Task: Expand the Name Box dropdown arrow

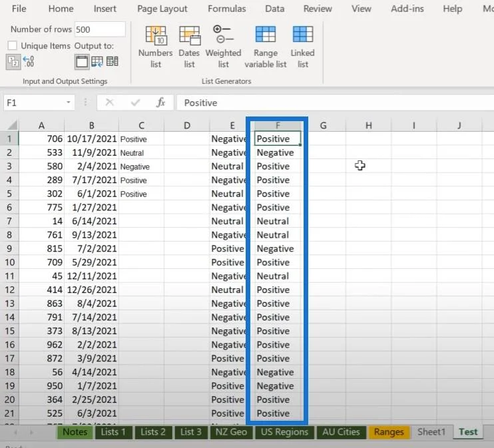Action: pos(68,103)
